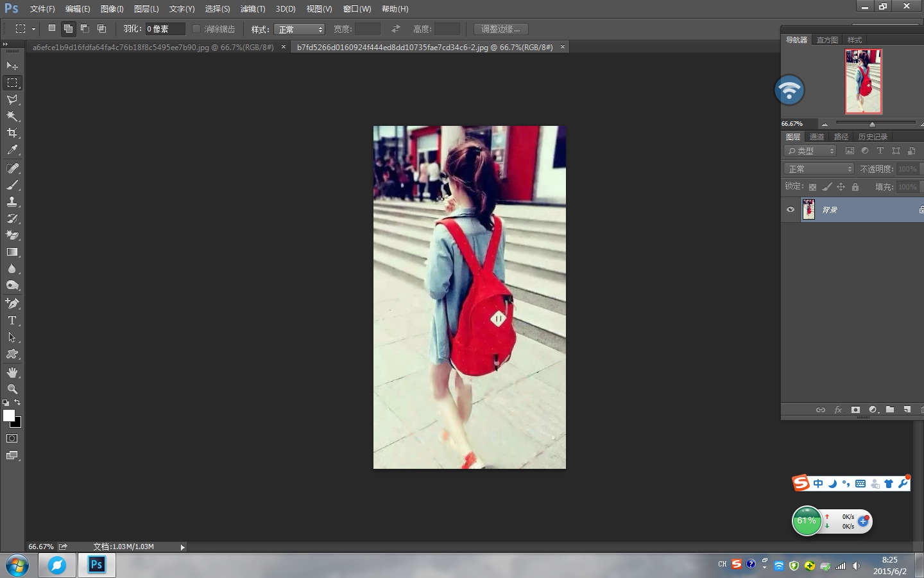Add a layer style with fx icon
This screenshot has width=924, height=578.
(838, 410)
